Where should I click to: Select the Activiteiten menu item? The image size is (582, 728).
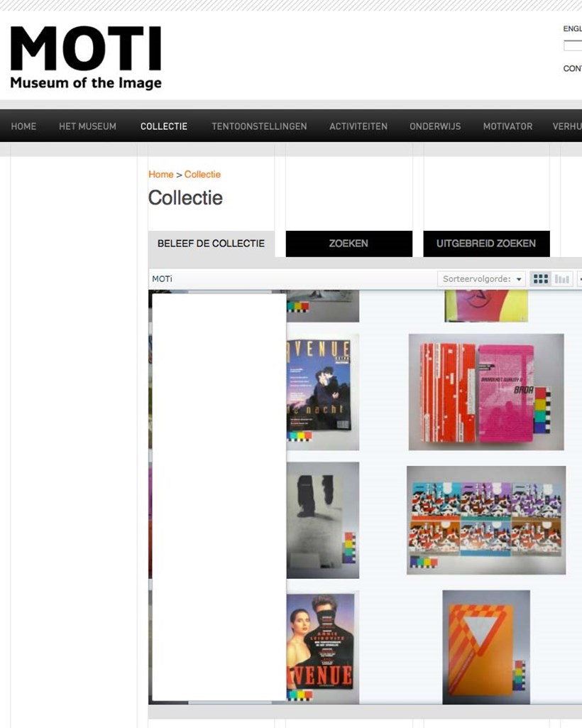click(358, 126)
